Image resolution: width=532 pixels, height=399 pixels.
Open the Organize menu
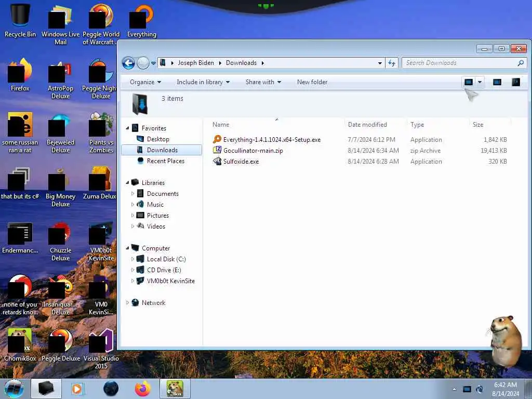coord(145,82)
